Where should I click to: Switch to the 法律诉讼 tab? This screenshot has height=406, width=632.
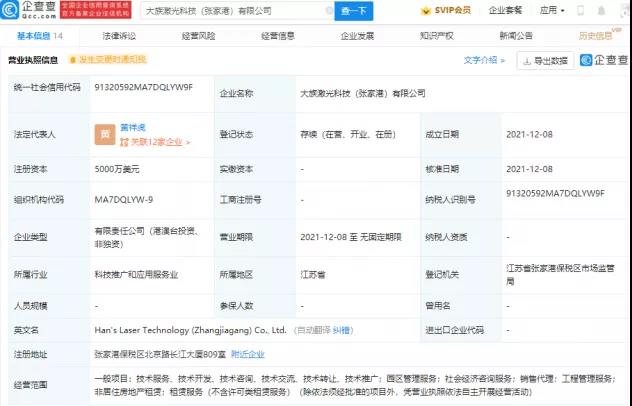click(119, 36)
